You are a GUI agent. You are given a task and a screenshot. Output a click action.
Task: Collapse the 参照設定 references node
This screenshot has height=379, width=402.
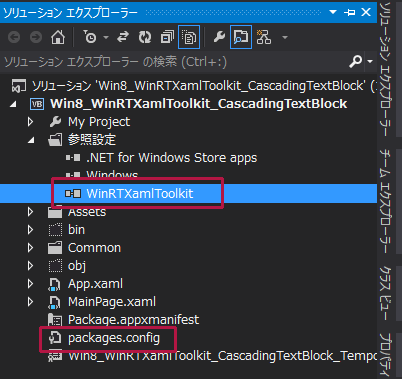click(31, 140)
